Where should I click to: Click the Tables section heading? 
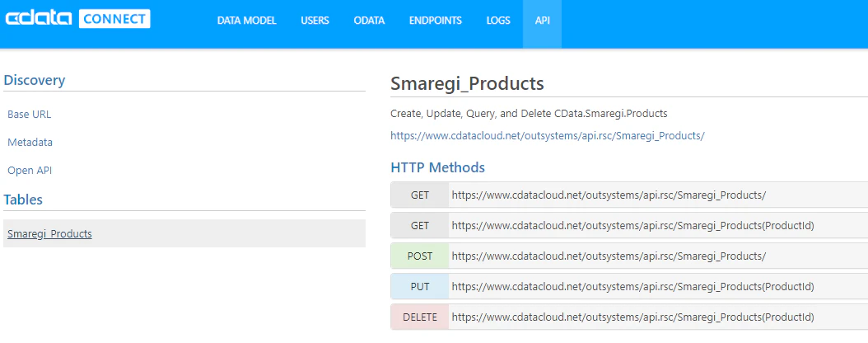pos(23,200)
